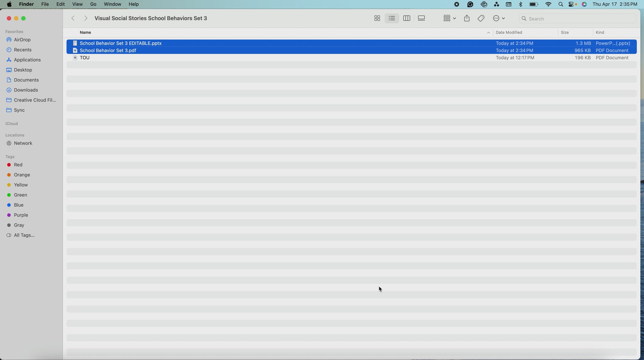
Task: Switch to gallery view
Action: (421, 19)
